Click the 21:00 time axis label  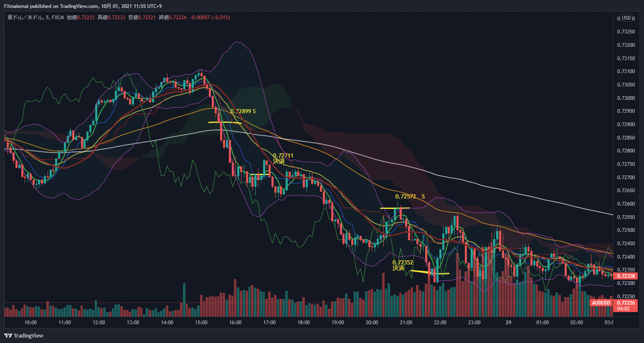406,323
